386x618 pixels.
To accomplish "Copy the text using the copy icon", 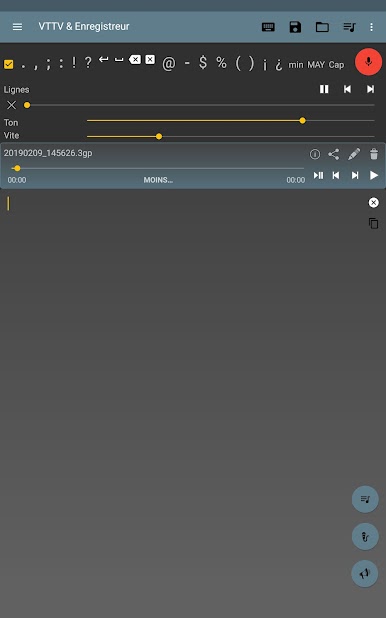I will point(373,223).
